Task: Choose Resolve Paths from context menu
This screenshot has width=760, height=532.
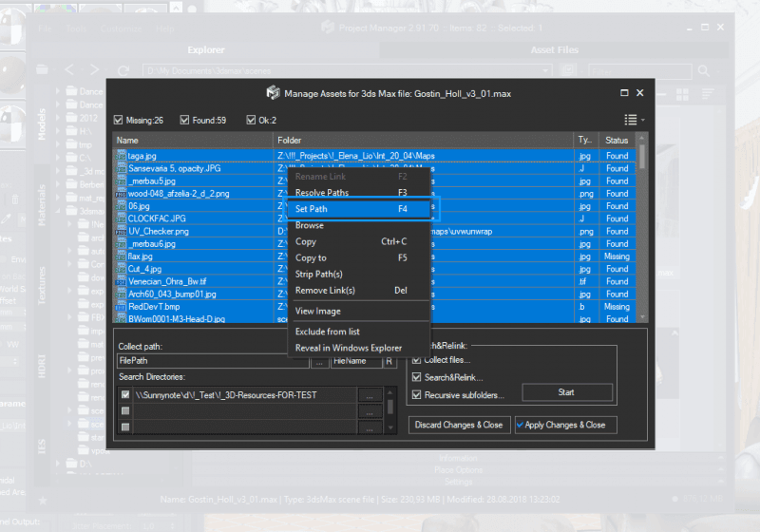Action: 359,192
